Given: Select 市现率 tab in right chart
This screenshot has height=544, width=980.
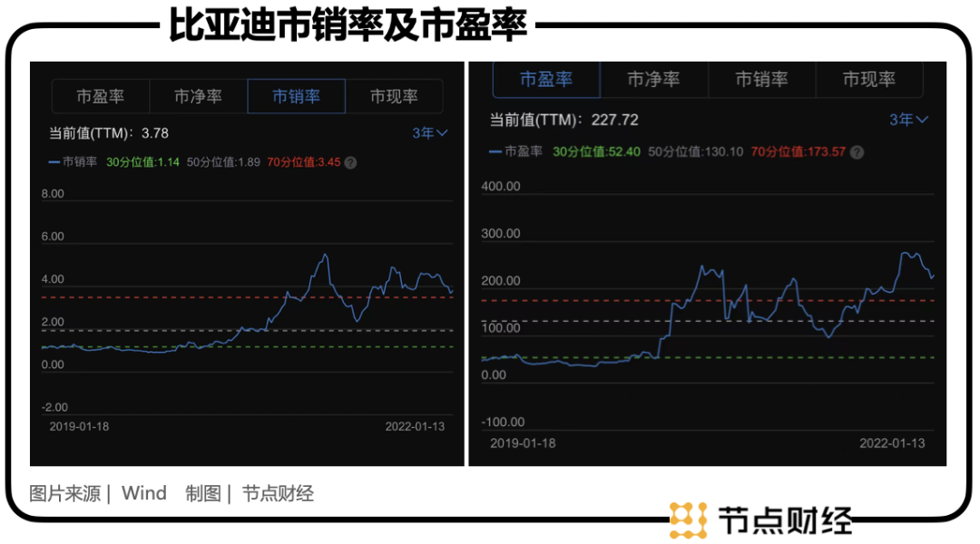Looking at the screenshot, I should click(868, 79).
